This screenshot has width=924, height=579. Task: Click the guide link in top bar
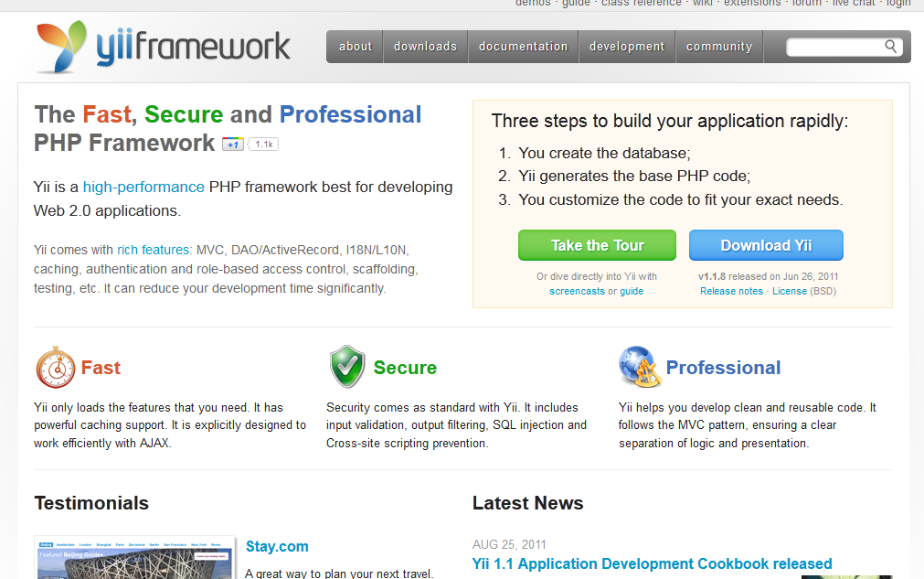pos(576,4)
